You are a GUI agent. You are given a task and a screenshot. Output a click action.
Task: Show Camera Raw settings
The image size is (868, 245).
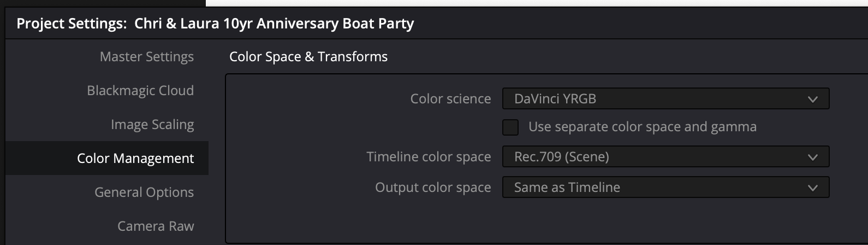click(x=156, y=226)
